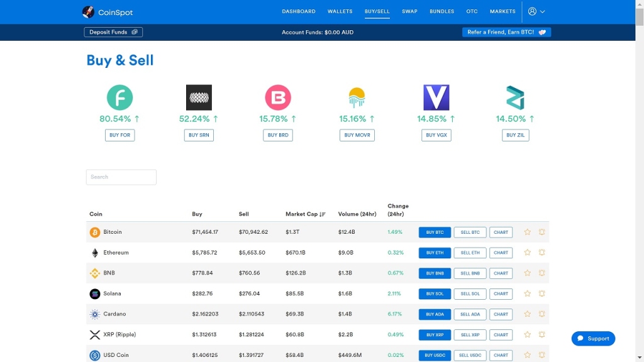This screenshot has width=644, height=362.
Task: Click the Change (24hr) column header
Action: coord(398,210)
